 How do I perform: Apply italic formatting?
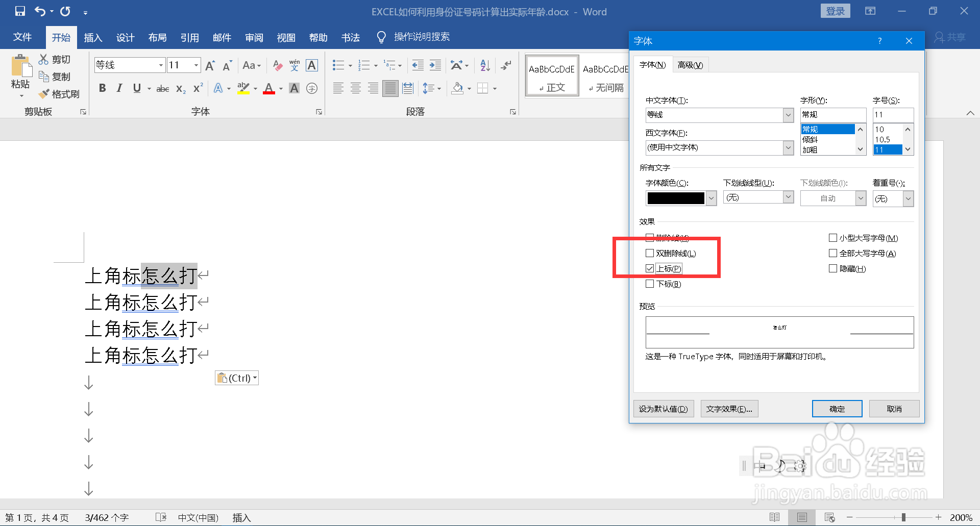click(x=119, y=88)
